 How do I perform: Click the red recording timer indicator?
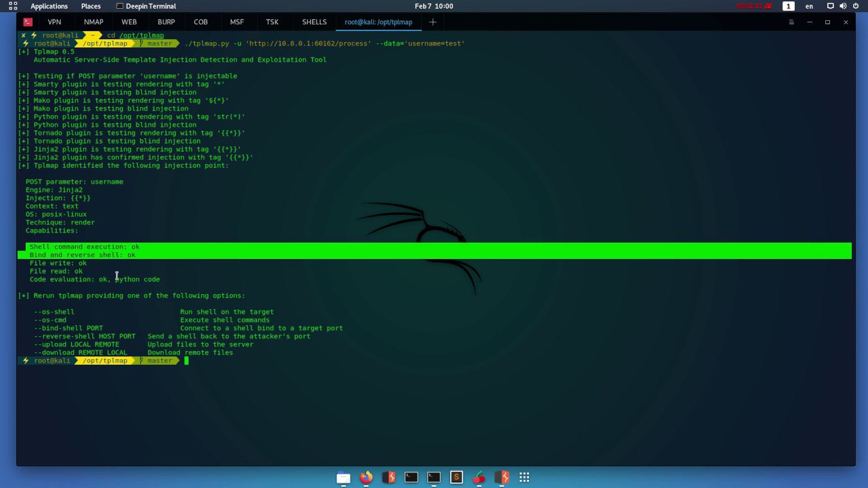754,6
